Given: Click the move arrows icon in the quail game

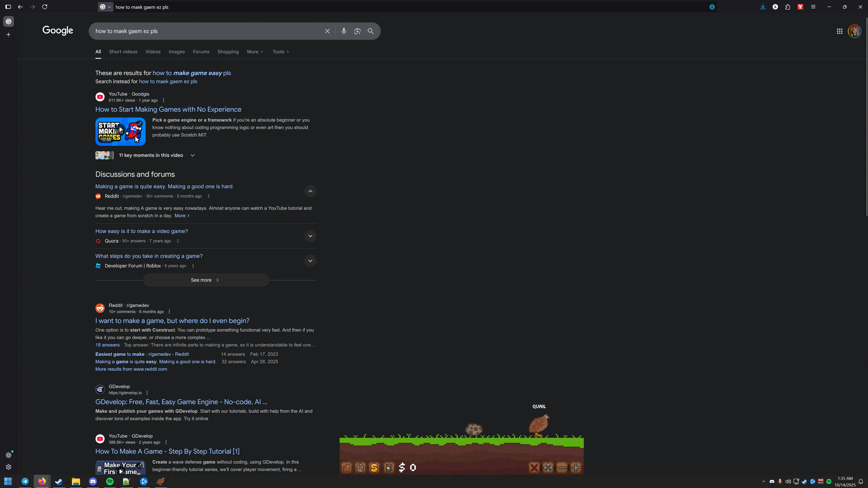Looking at the screenshot, I should [548, 467].
